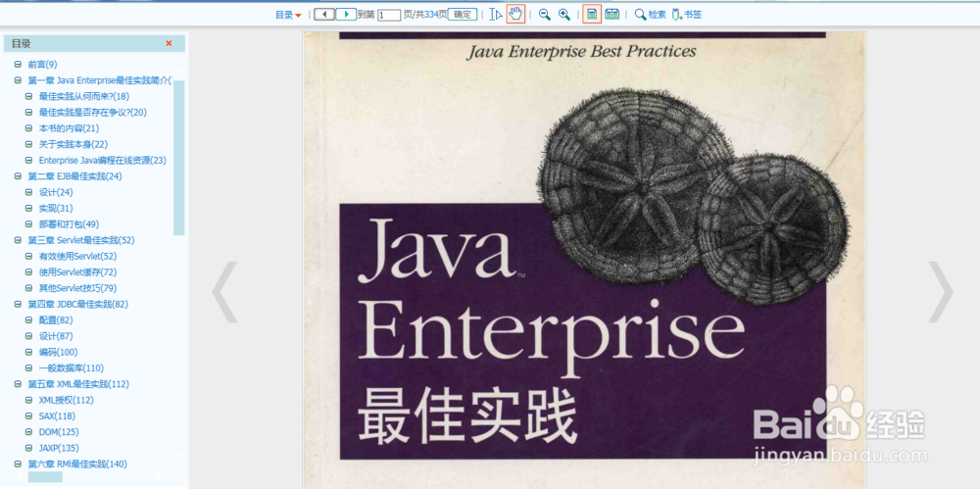Click the 确定 button
980x489 pixels.
tap(463, 15)
